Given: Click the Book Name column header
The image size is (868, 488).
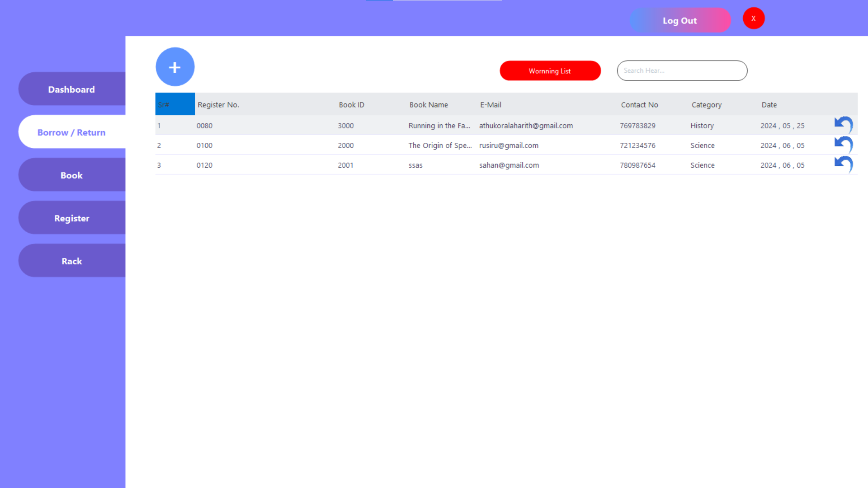Looking at the screenshot, I should [x=429, y=104].
